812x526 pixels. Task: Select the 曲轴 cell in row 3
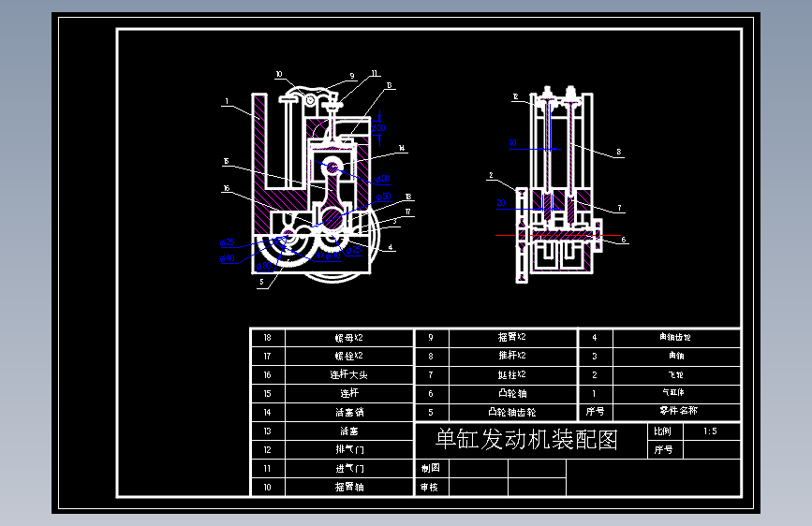pyautogui.click(x=676, y=356)
